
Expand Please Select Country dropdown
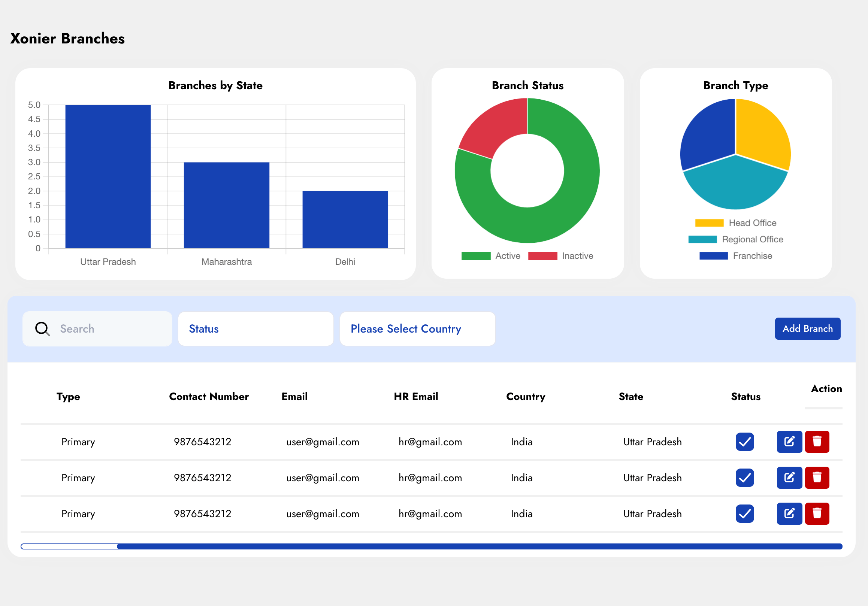click(417, 329)
